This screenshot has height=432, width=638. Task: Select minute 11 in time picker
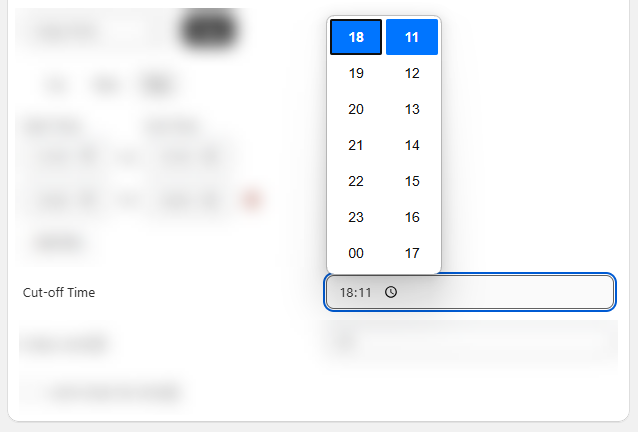pyautogui.click(x=412, y=37)
